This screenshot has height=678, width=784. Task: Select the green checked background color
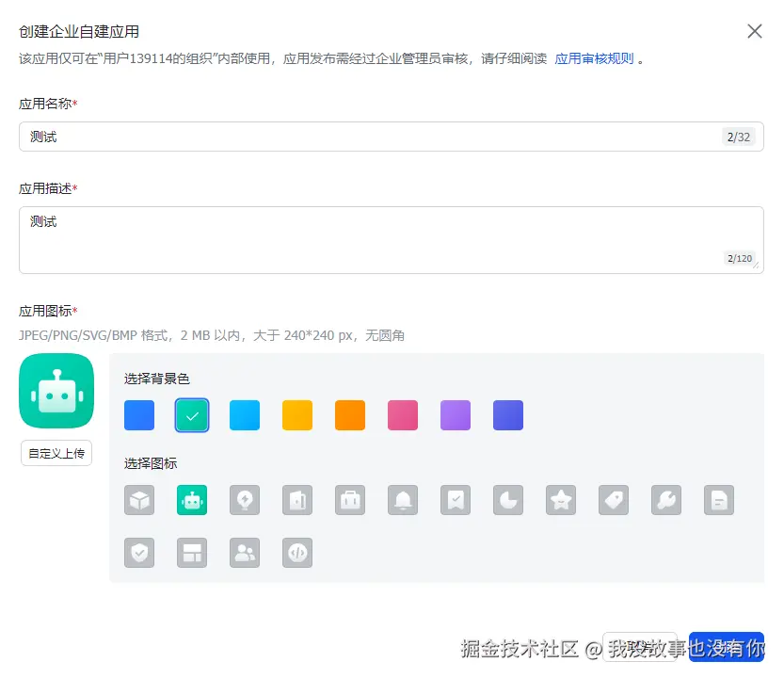[192, 415]
